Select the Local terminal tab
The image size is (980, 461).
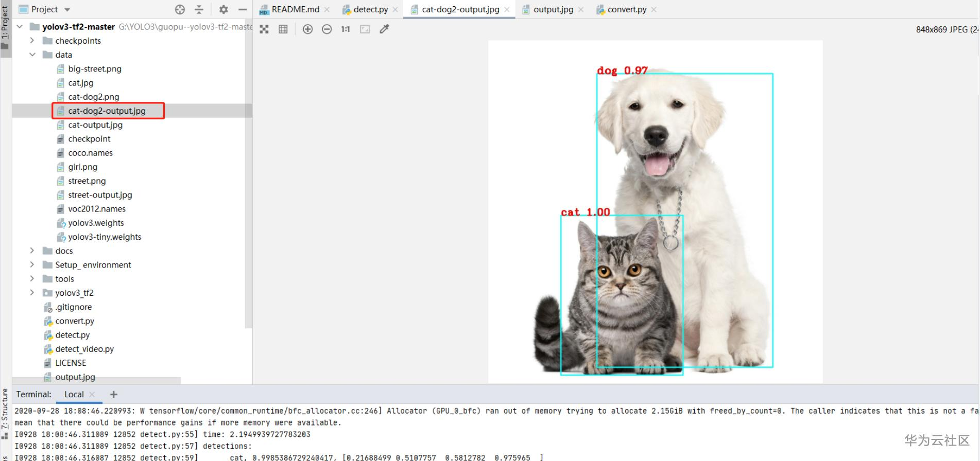coord(74,394)
